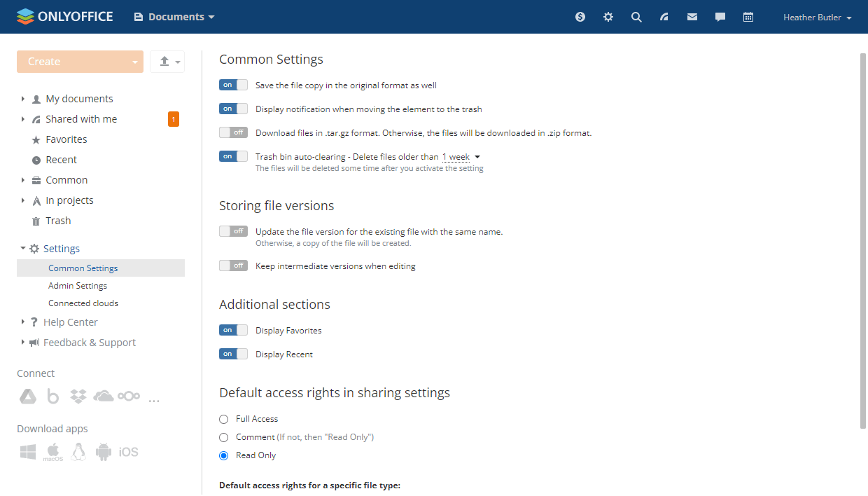Screen dimensions: 868x496
Task: Open the Trash folder
Action: tap(58, 221)
